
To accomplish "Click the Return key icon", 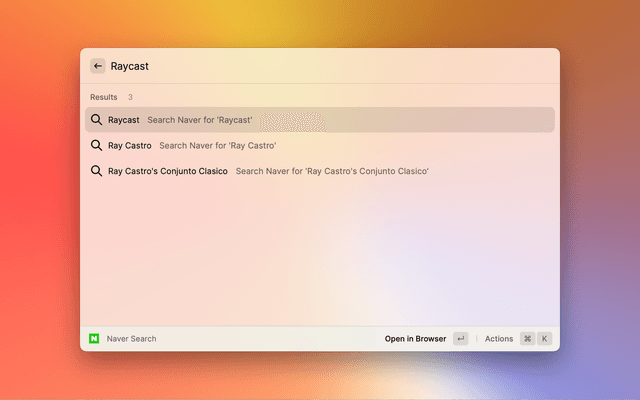I will (x=460, y=339).
